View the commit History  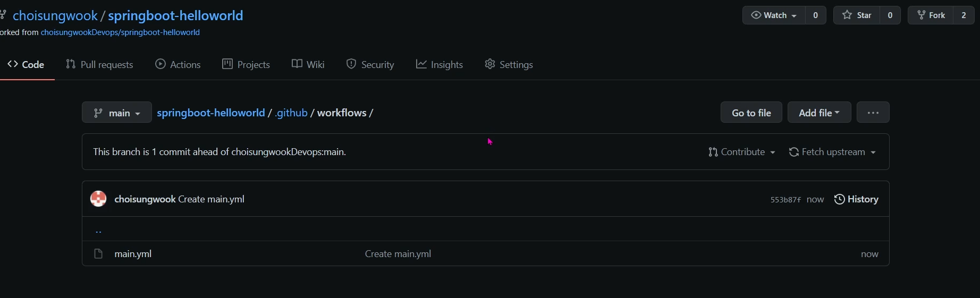pyautogui.click(x=856, y=199)
